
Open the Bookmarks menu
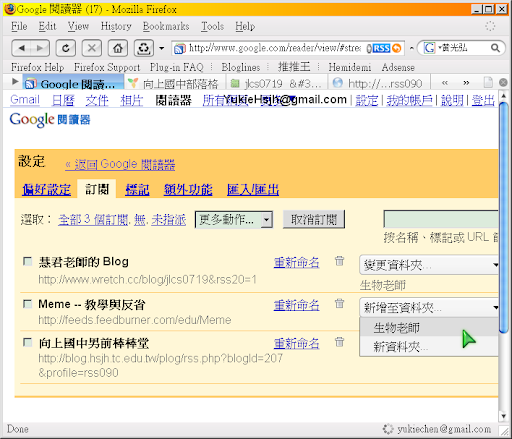(x=166, y=26)
